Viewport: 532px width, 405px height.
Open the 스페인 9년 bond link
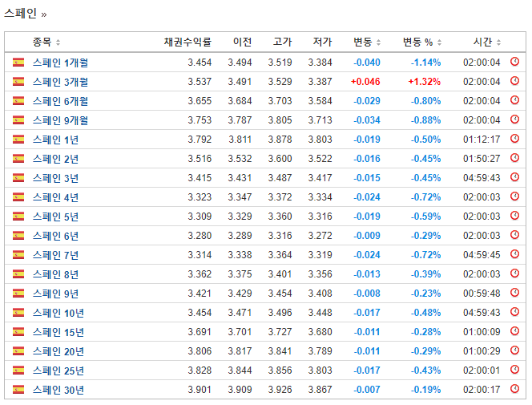click(x=55, y=294)
